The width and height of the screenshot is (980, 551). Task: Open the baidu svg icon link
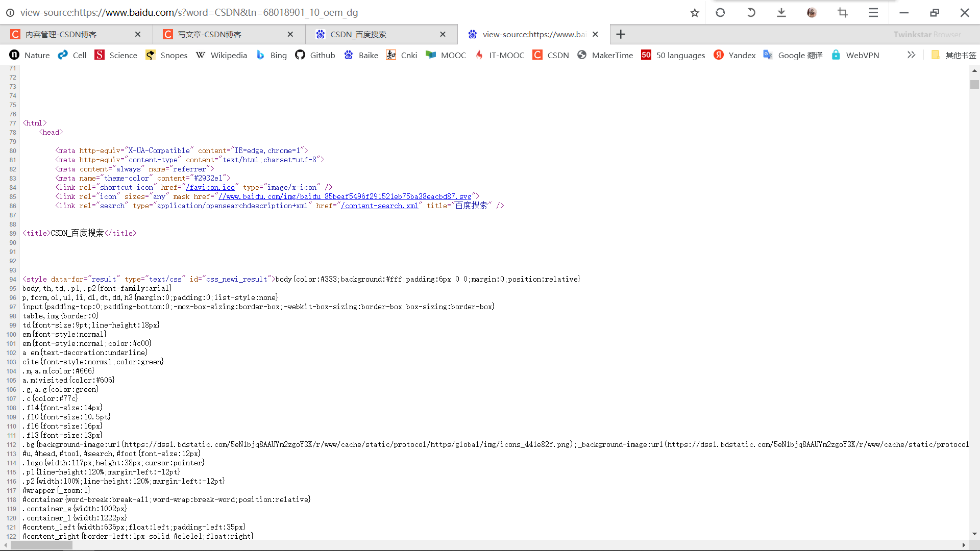point(345,196)
